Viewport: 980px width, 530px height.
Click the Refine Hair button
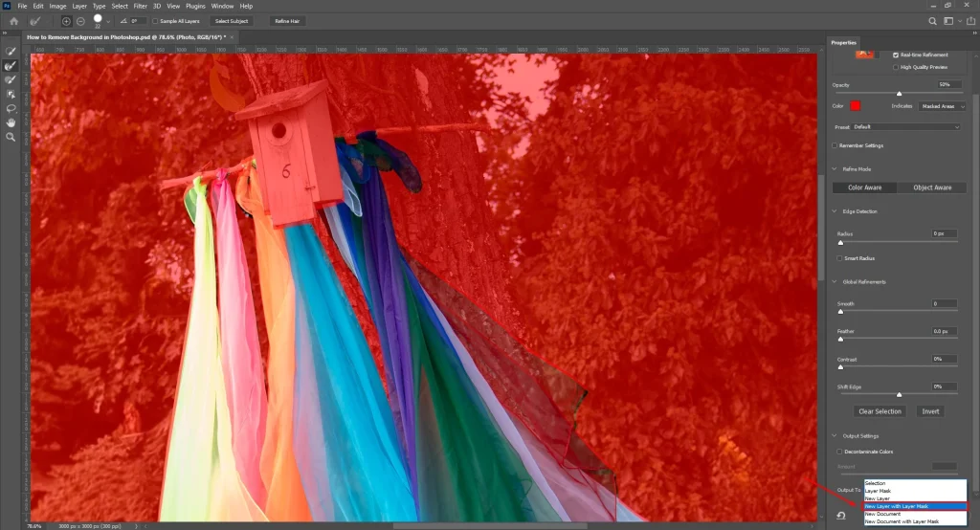[x=287, y=21]
